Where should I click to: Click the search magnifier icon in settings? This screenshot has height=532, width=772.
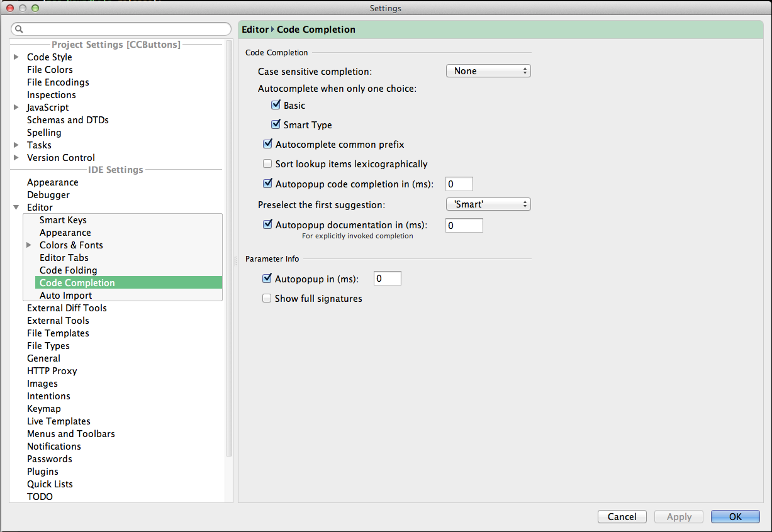(18, 29)
